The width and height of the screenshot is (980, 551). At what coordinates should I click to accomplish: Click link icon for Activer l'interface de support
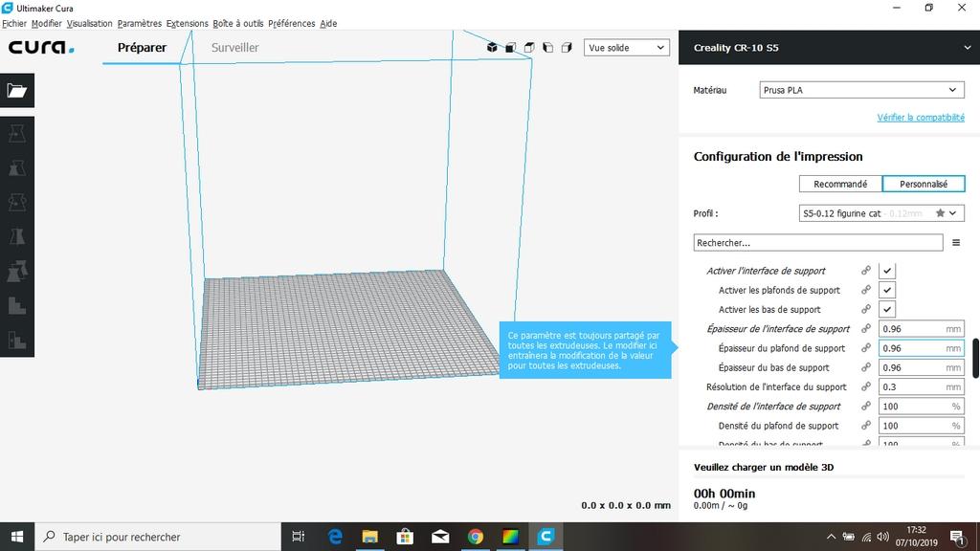[865, 271]
